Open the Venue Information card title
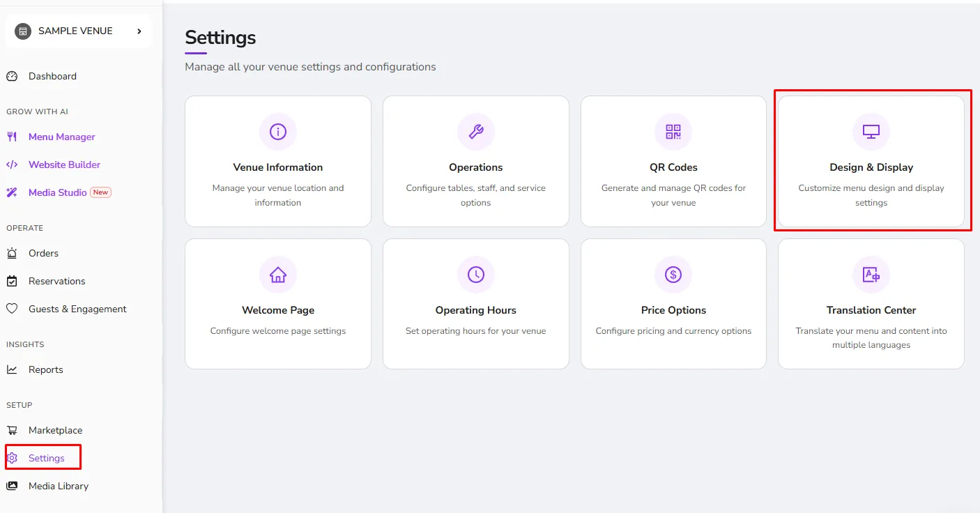Image resolution: width=980 pixels, height=513 pixels. (x=278, y=167)
